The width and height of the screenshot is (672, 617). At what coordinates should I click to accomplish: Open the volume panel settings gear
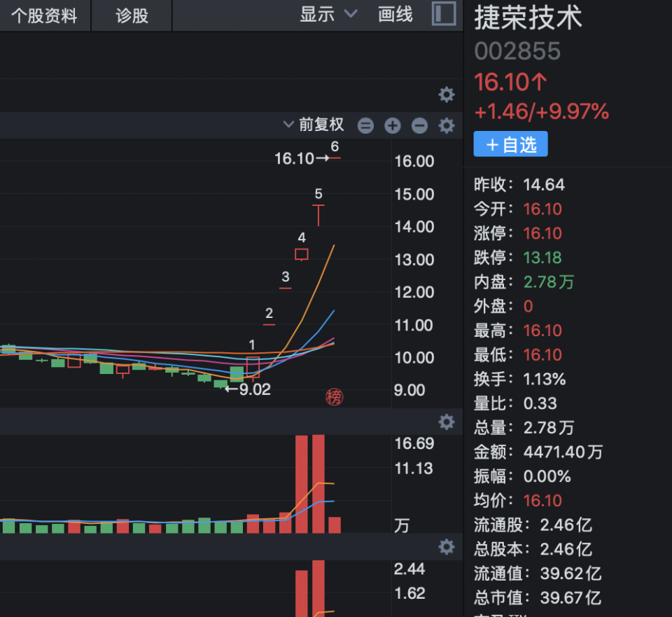(x=446, y=422)
